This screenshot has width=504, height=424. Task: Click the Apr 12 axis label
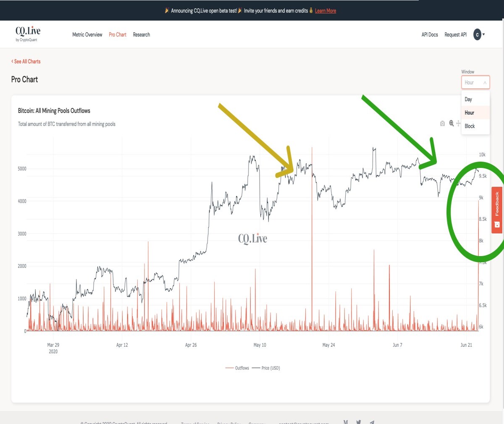(x=122, y=345)
